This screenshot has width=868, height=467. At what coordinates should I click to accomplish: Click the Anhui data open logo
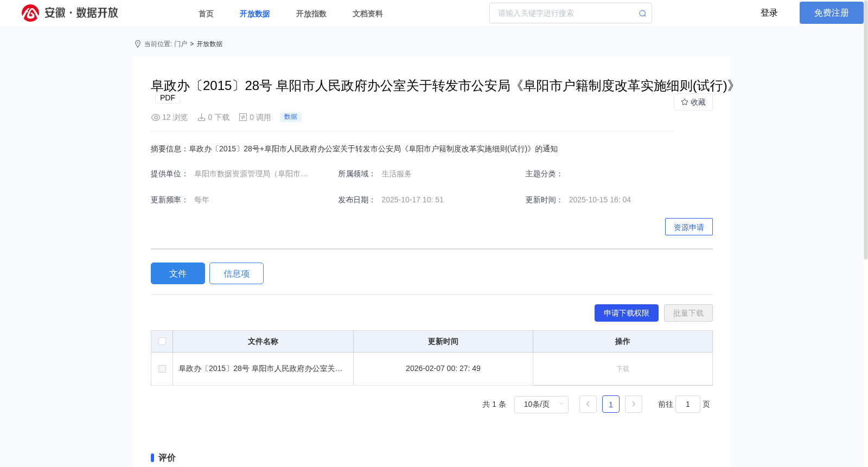70,13
